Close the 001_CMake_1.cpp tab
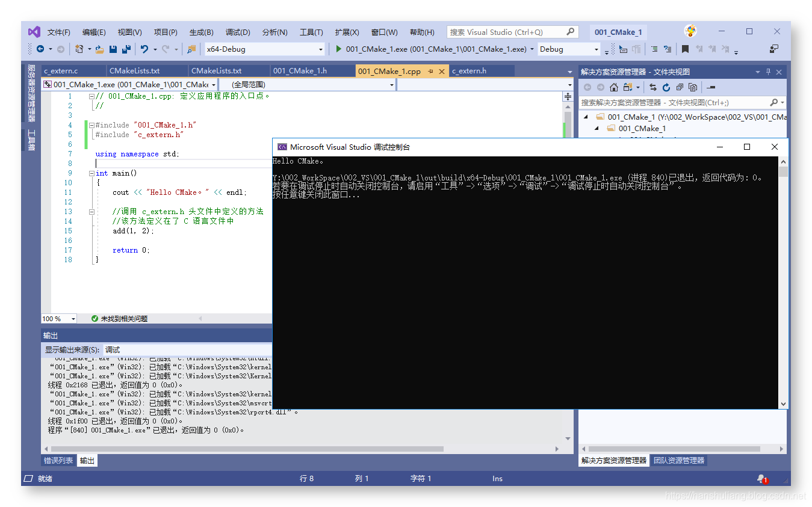 pyautogui.click(x=442, y=71)
